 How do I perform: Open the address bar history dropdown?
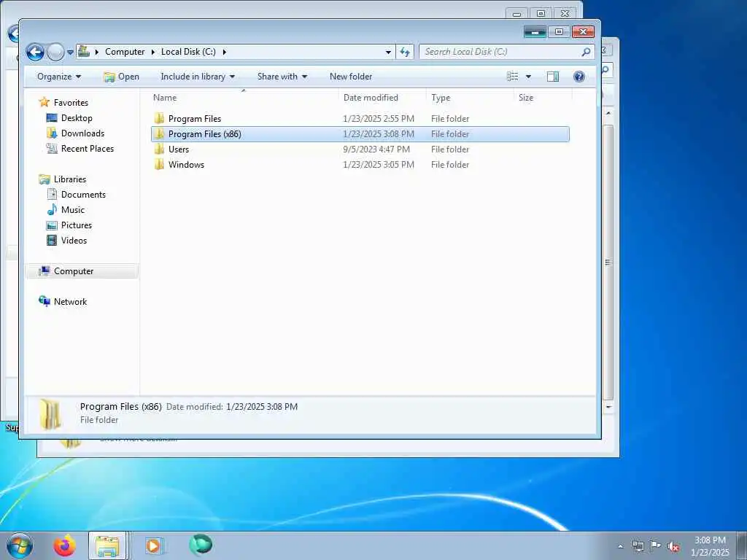tap(388, 52)
